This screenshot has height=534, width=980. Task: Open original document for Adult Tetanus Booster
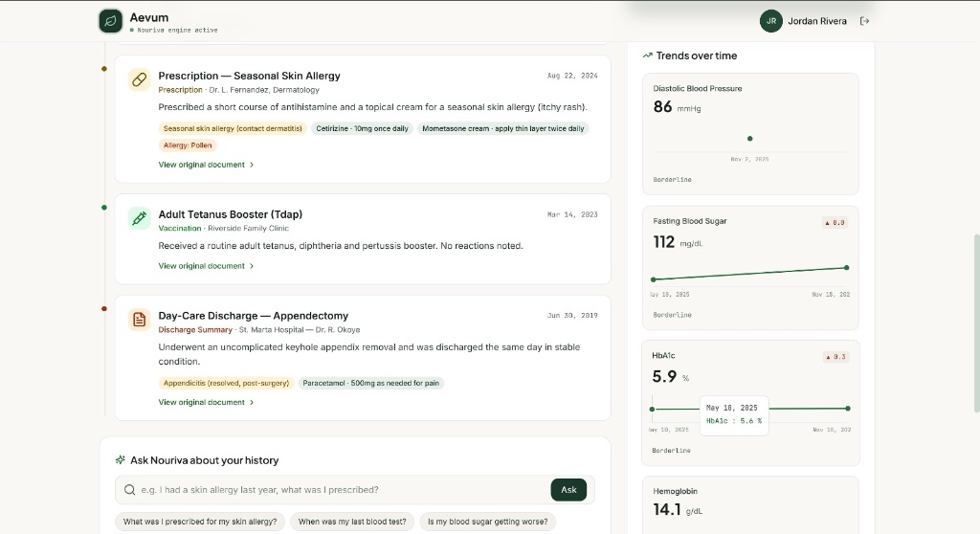click(x=206, y=266)
